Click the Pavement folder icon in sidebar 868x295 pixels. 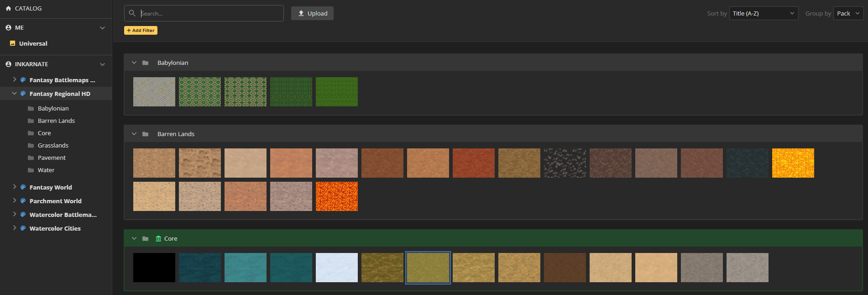tap(31, 158)
